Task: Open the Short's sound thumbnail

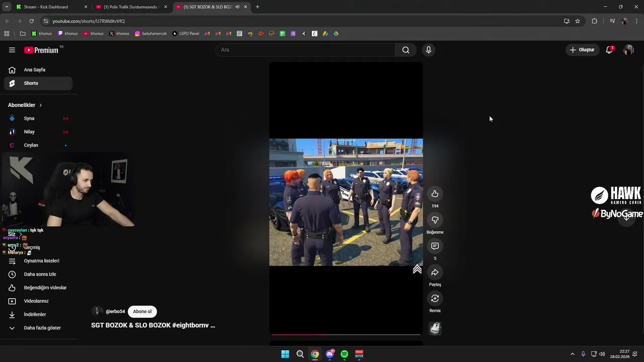Action: 435,328
